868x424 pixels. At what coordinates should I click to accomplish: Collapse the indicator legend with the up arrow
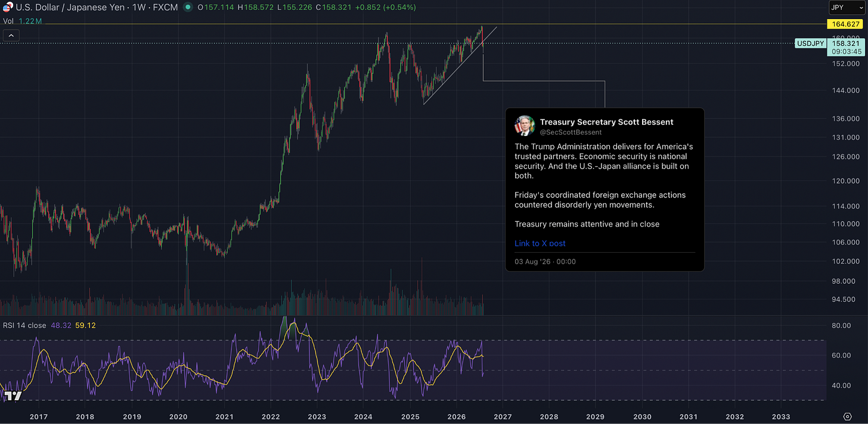click(x=11, y=36)
